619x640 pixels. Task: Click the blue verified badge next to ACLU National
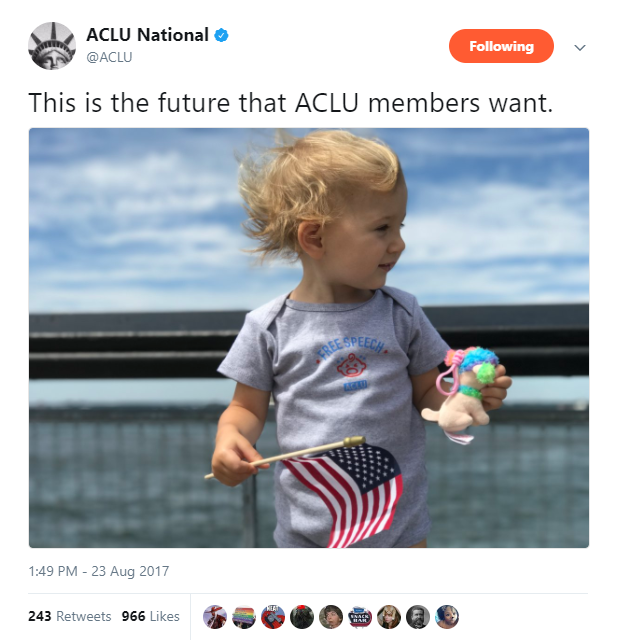pos(221,36)
